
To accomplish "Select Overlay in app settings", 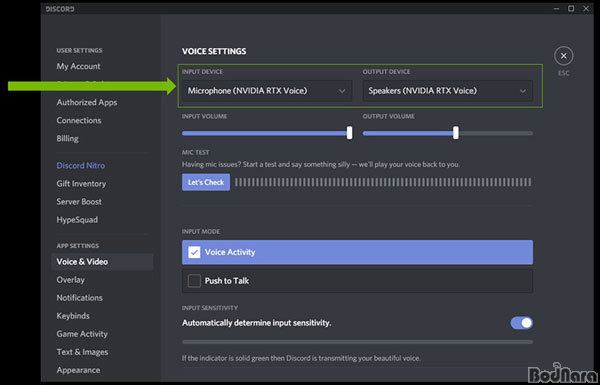I will tap(70, 280).
